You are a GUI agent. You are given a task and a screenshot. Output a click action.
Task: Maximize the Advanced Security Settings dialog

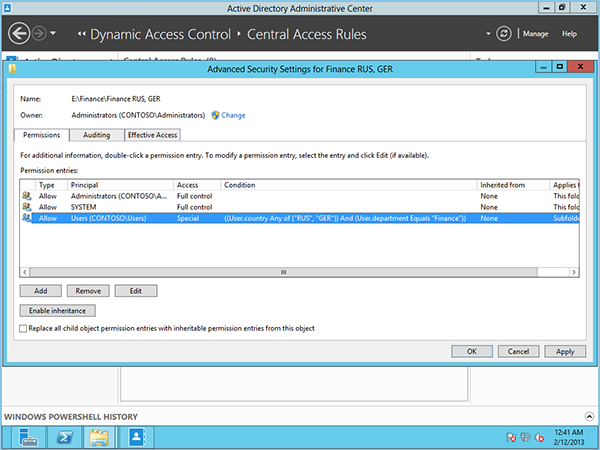pyautogui.click(x=560, y=67)
